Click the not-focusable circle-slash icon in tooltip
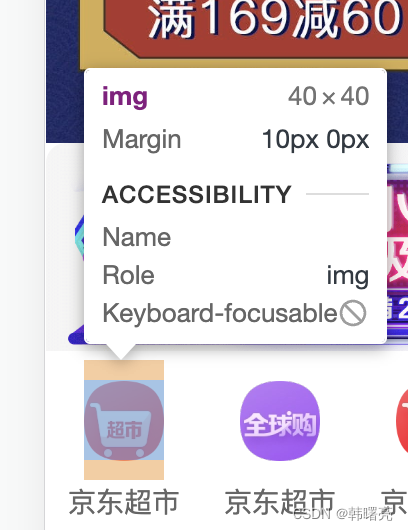Image resolution: width=408 pixels, height=530 pixels. point(353,313)
